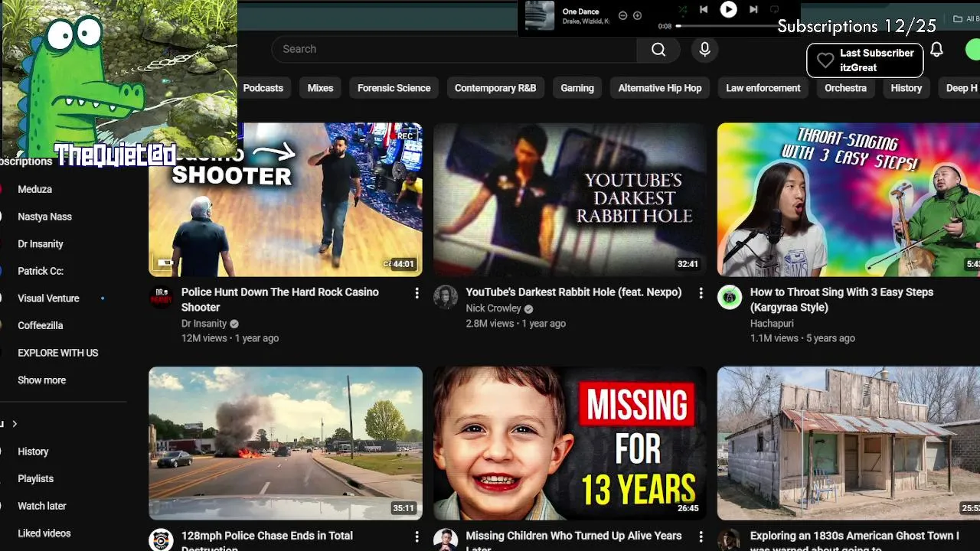Select the Gaming filter chip
The width and height of the screenshot is (980, 551).
(x=577, y=88)
